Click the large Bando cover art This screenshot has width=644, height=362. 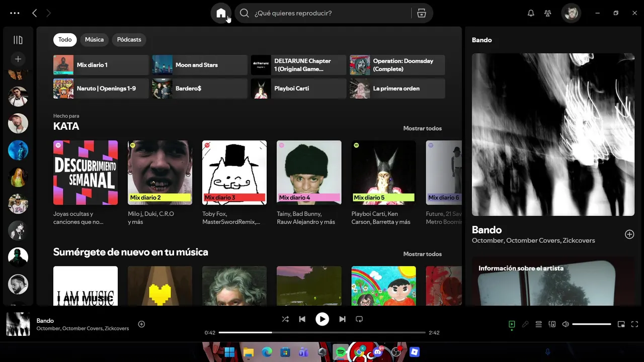tap(553, 135)
